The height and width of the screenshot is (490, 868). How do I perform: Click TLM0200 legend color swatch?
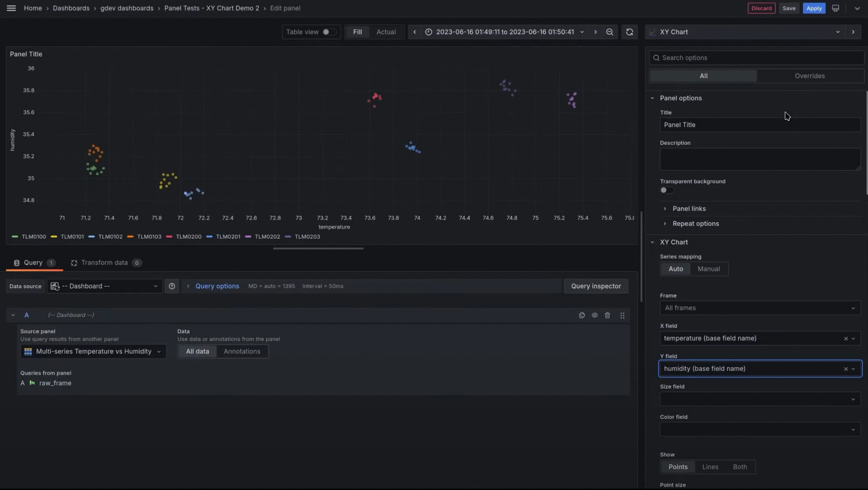click(x=169, y=237)
